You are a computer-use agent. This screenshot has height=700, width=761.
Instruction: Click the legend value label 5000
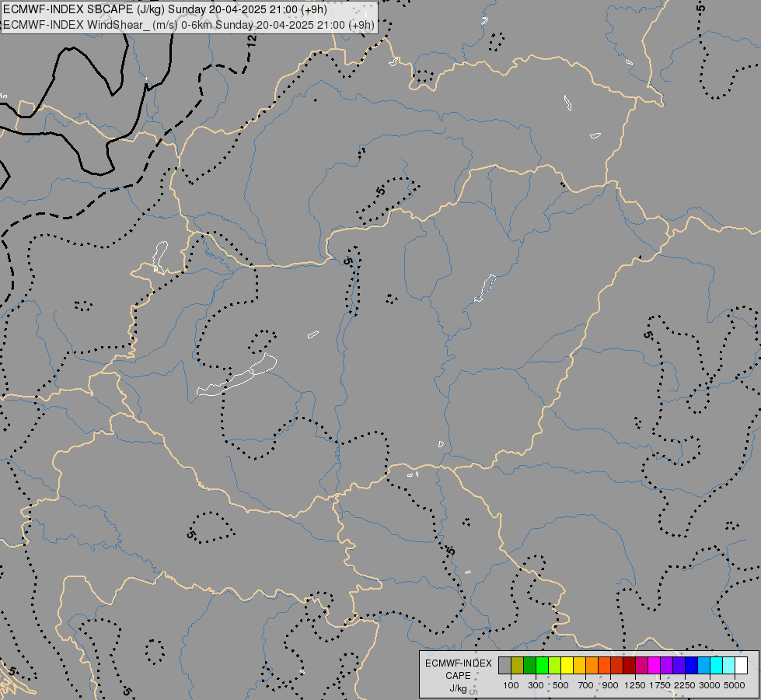pyautogui.click(x=735, y=685)
